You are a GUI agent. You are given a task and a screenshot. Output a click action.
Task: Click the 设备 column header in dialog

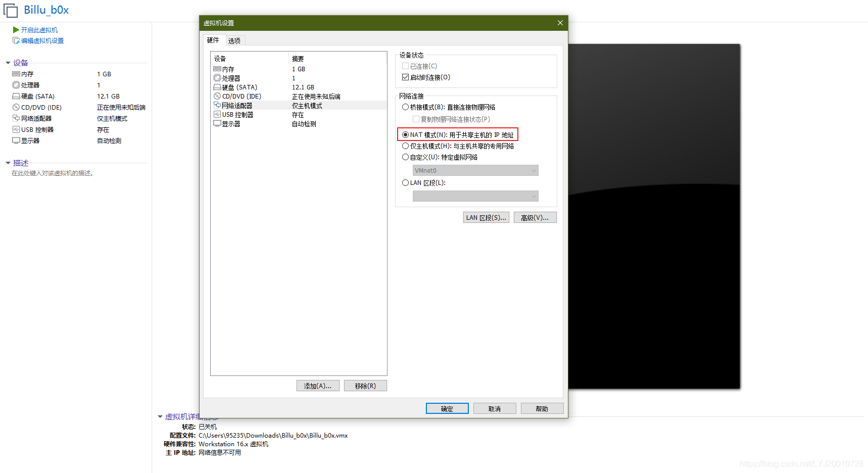coord(250,59)
